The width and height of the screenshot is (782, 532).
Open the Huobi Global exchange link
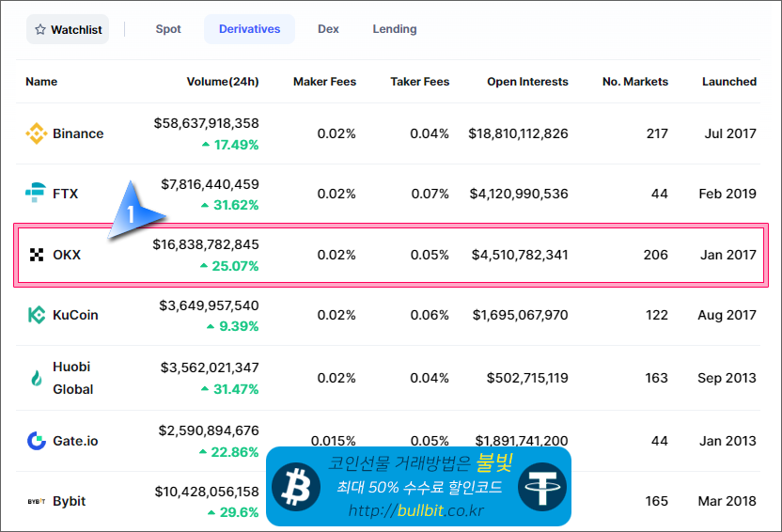click(x=72, y=378)
